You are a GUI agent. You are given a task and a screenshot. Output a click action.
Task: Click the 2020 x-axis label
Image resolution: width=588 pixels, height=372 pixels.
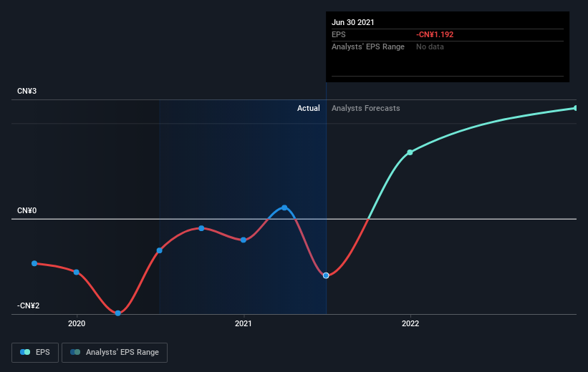77,323
